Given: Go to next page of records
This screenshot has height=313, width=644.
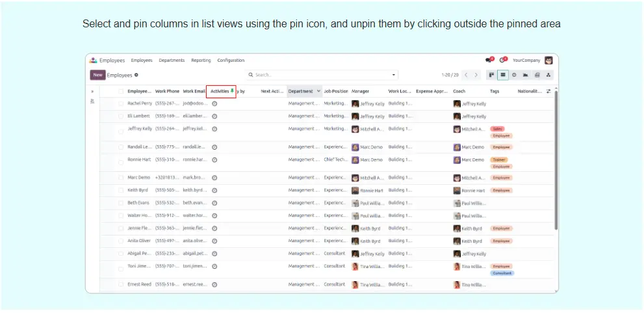Looking at the screenshot, I should (x=476, y=75).
